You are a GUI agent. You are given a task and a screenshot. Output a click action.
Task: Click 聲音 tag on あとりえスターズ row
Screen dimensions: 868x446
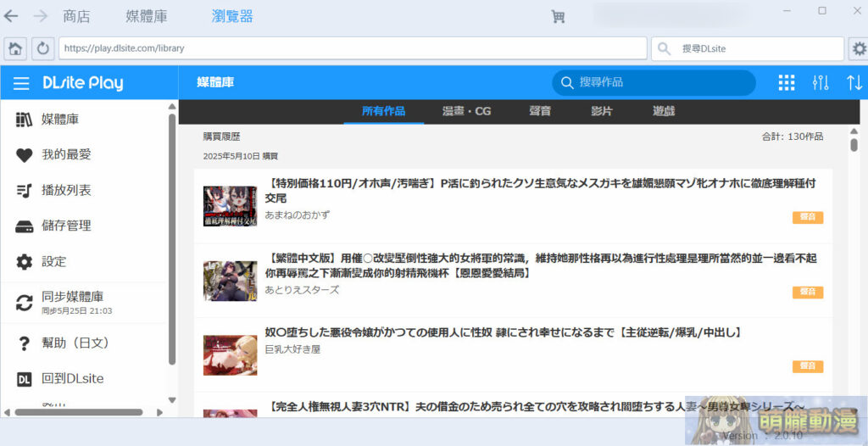[x=808, y=293]
